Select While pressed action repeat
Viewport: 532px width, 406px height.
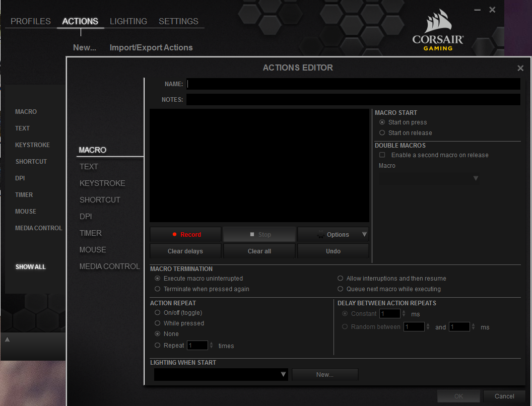click(x=157, y=323)
